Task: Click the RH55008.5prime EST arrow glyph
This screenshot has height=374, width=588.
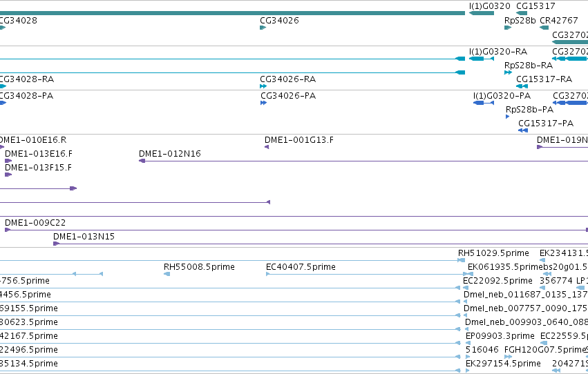Action: (x=167, y=275)
